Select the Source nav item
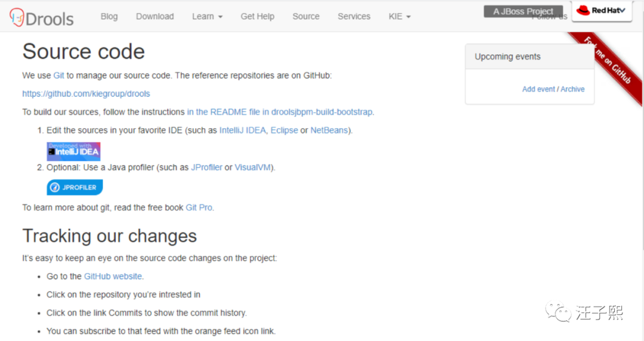The height and width of the screenshot is (341, 644). pos(306,17)
